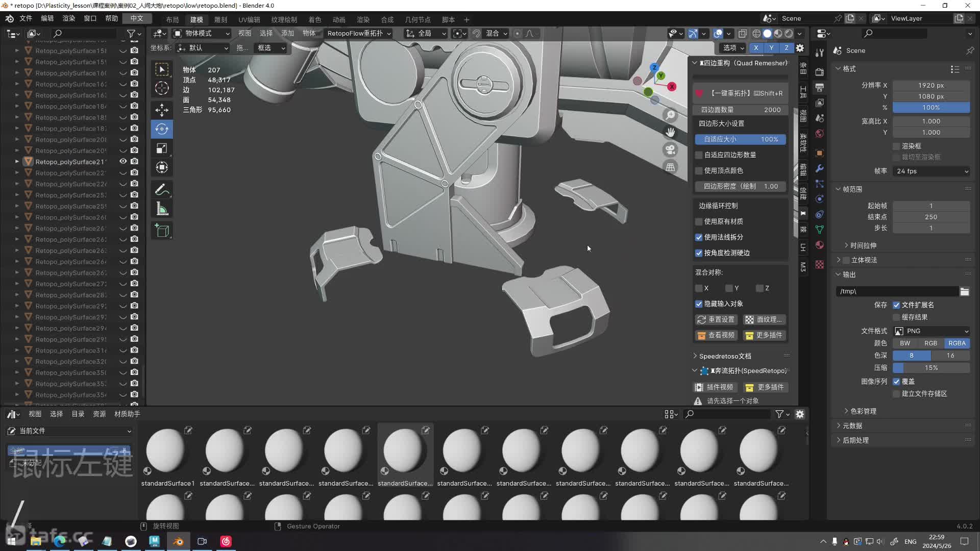Switch to rendered viewport shading

[789, 34]
